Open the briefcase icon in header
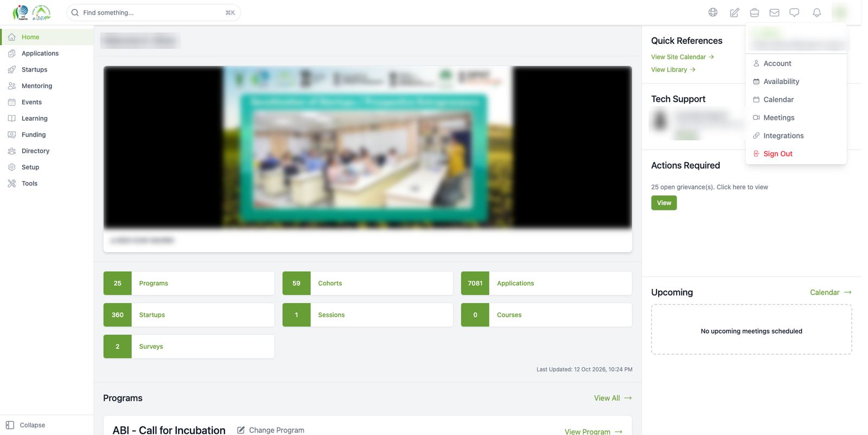The image size is (868, 435). pos(754,12)
